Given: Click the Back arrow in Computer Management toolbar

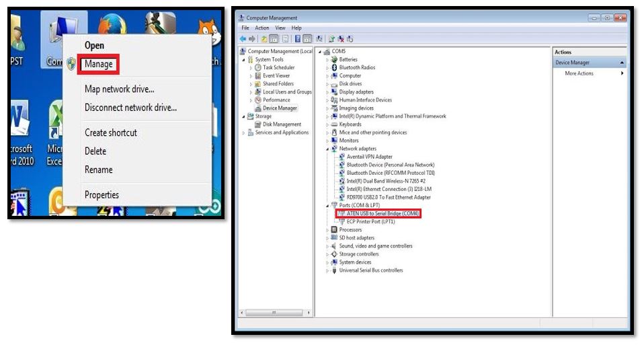Looking at the screenshot, I should pyautogui.click(x=243, y=39).
